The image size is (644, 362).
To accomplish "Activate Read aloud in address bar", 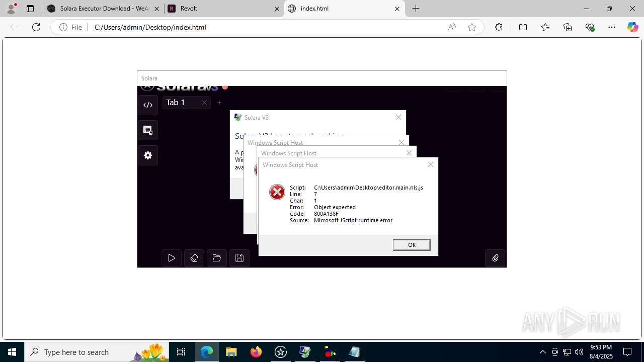I will (452, 27).
